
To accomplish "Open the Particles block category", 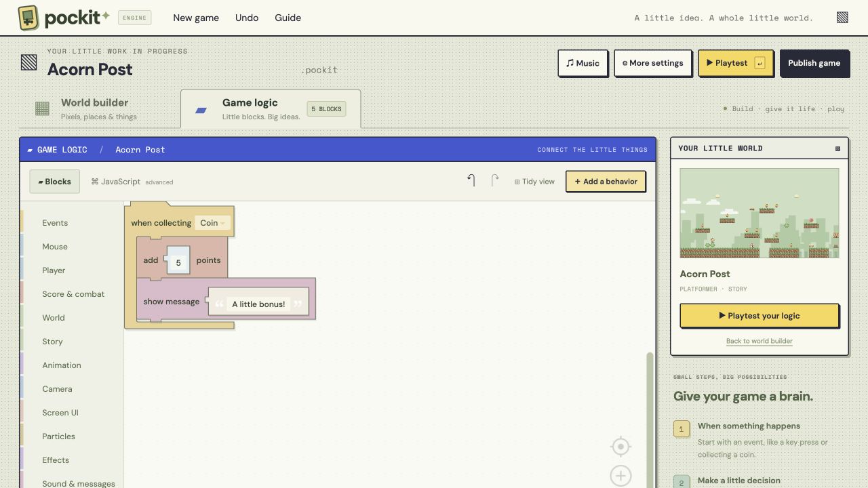I will pyautogui.click(x=58, y=436).
